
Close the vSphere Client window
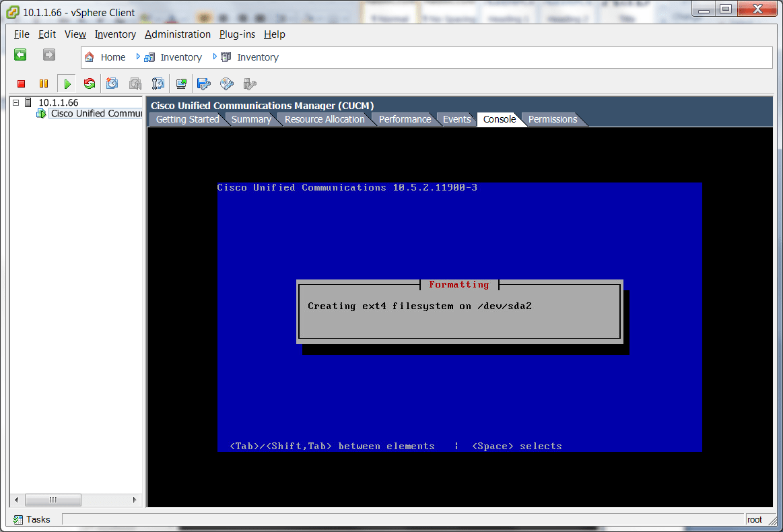(757, 9)
